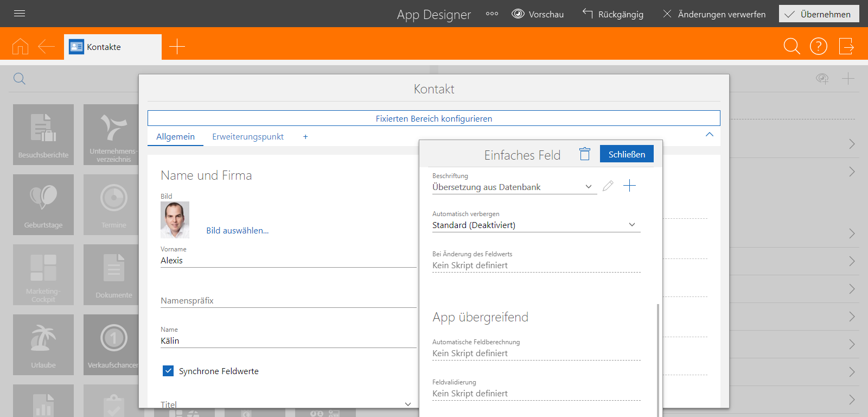Open the Unternehmensverzeichnis tile
Screen dimensions: 868x417
pyautogui.click(x=111, y=135)
